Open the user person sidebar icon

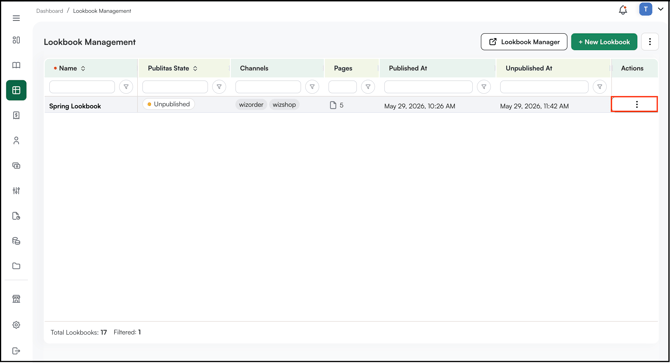point(16,141)
